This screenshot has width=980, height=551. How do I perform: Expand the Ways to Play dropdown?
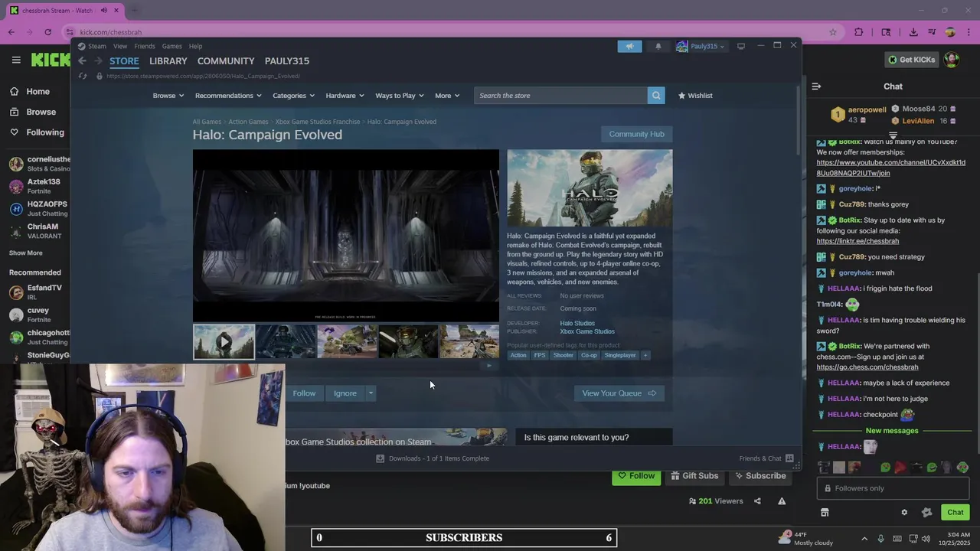[400, 96]
